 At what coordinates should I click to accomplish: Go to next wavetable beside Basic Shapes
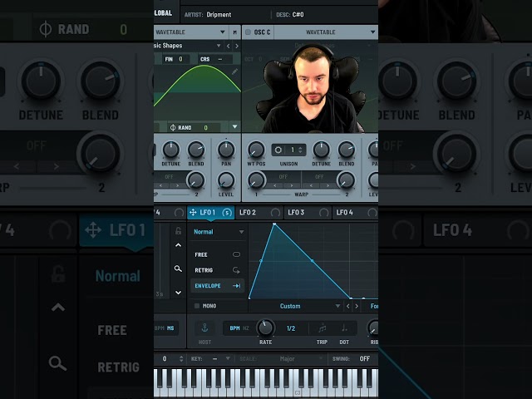pyautogui.click(x=237, y=46)
